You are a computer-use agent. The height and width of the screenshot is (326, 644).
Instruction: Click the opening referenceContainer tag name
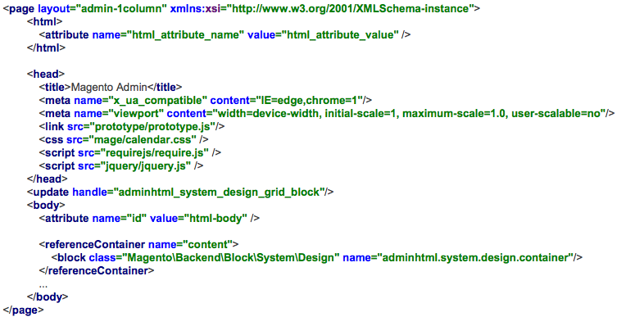95,245
